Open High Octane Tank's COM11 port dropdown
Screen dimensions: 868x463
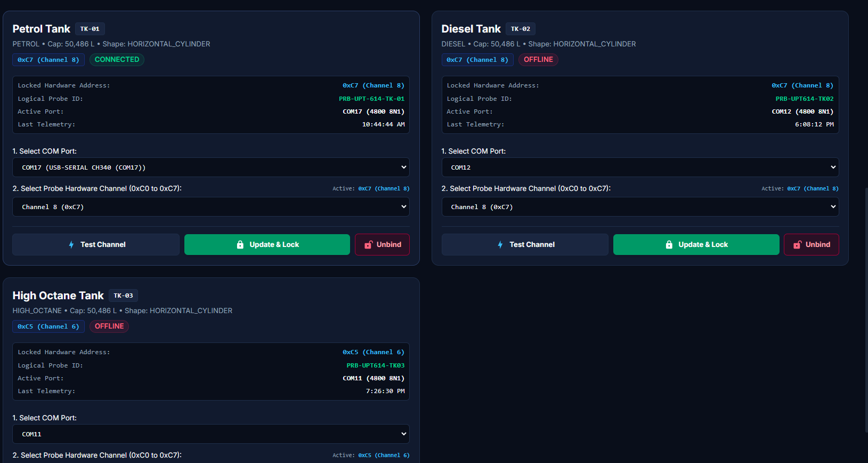(x=211, y=434)
